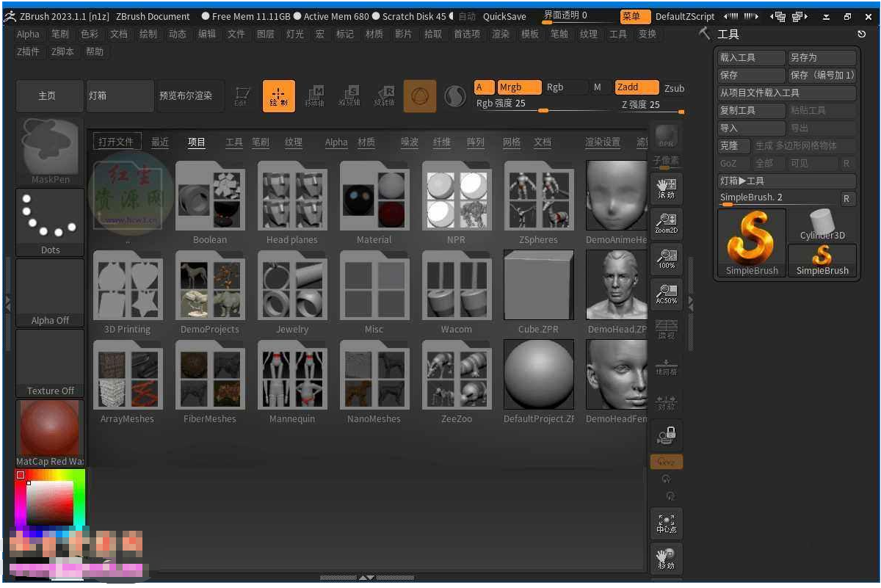Open the DemoHead.ZPR project thumbnail

(616, 286)
